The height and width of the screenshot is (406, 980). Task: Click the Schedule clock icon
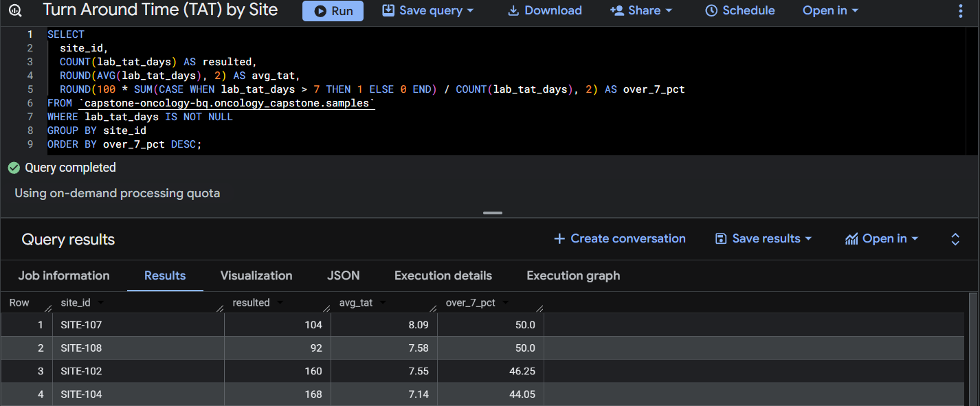(x=711, y=11)
